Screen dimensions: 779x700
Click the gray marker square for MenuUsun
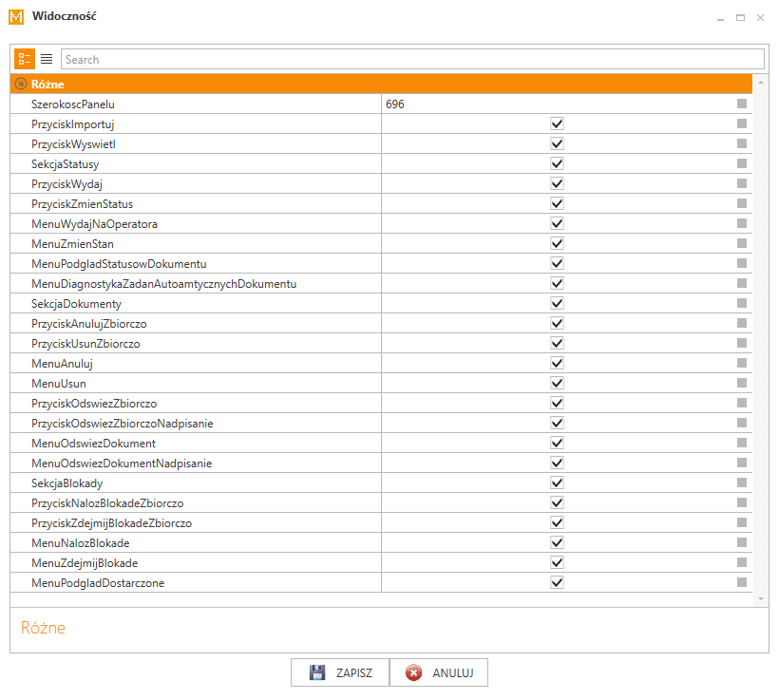click(x=742, y=383)
